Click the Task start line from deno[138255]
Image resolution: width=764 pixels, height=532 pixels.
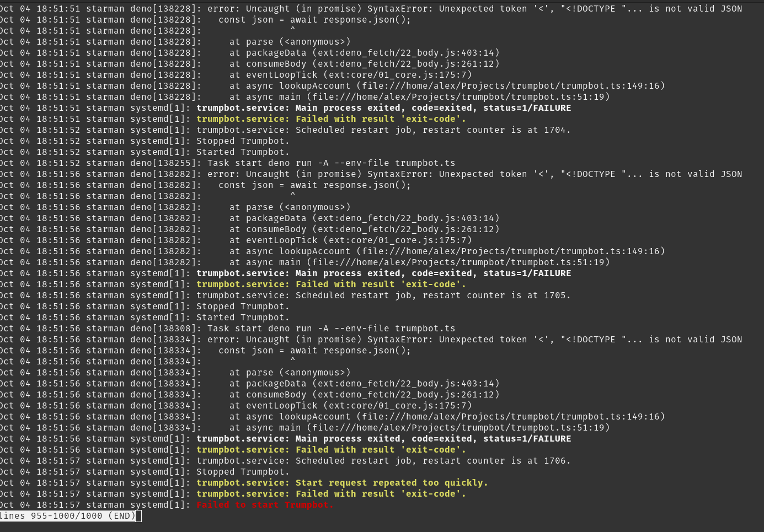click(x=331, y=163)
